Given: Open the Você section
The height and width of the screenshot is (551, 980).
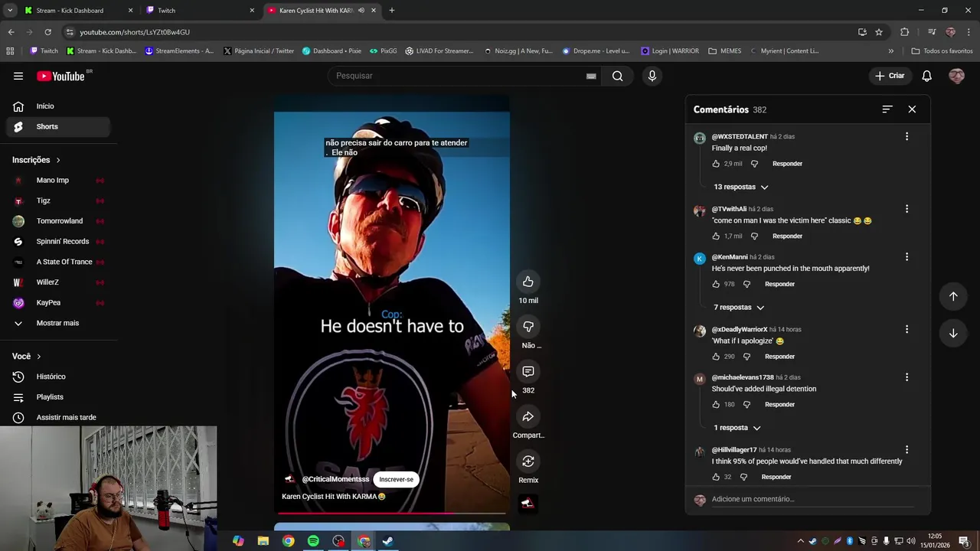Looking at the screenshot, I should tap(27, 357).
